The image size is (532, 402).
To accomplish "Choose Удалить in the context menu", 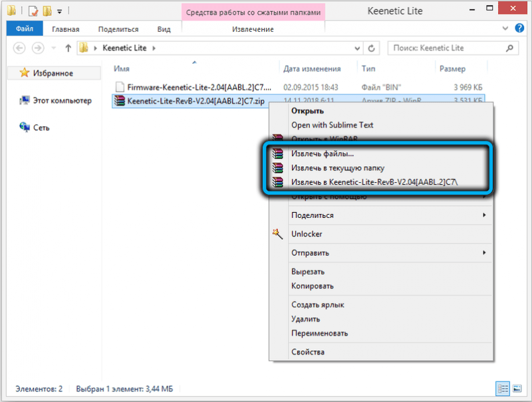I will point(380,319).
